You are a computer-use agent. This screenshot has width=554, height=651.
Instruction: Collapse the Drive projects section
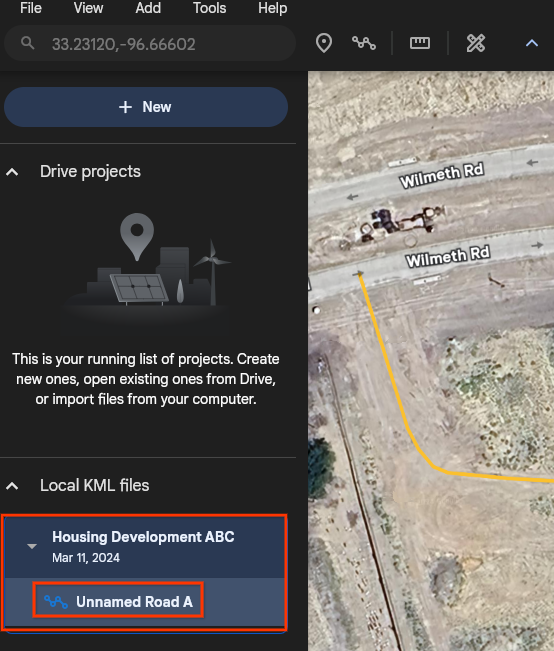[12, 172]
